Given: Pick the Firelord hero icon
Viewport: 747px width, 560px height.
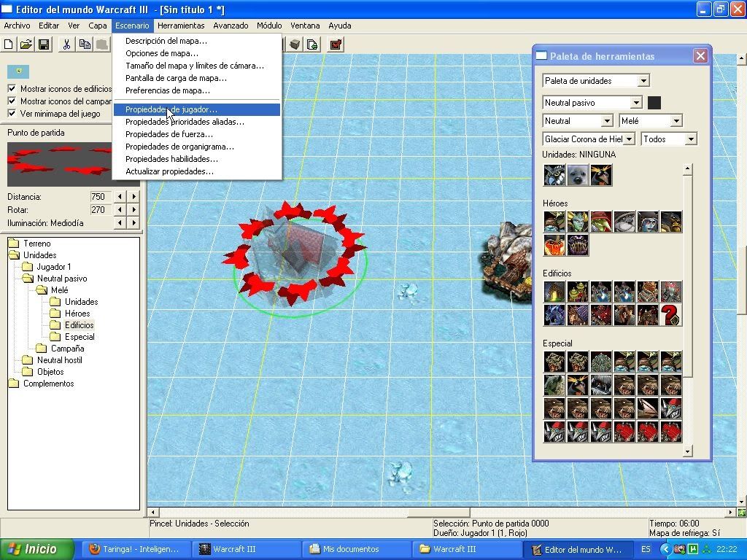Looking at the screenshot, I should pyautogui.click(x=554, y=245).
